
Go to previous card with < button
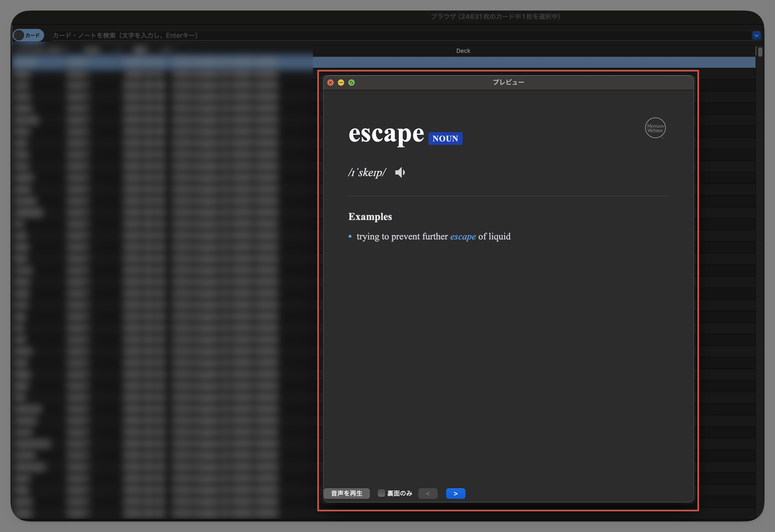point(428,493)
